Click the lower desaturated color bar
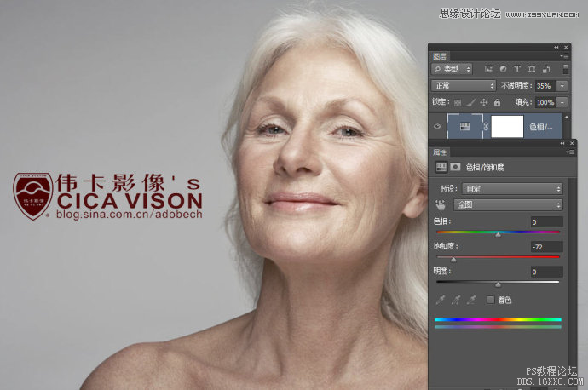588x390 pixels. (498, 327)
